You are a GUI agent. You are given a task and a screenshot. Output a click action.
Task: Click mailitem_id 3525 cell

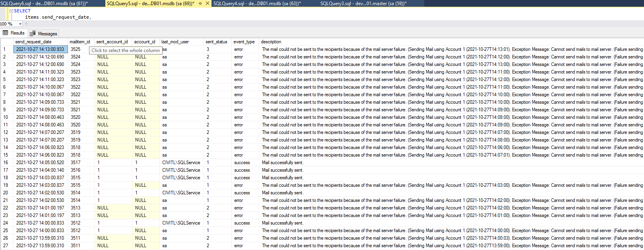[x=81, y=49]
